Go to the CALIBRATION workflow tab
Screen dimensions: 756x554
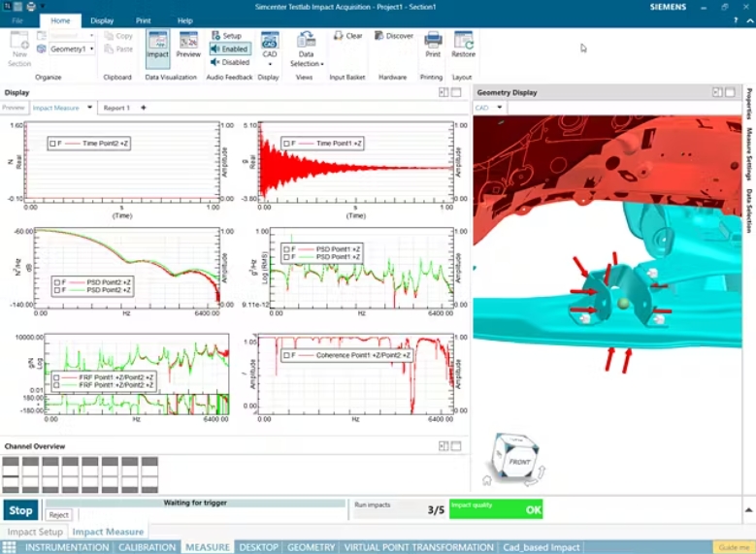(x=148, y=547)
